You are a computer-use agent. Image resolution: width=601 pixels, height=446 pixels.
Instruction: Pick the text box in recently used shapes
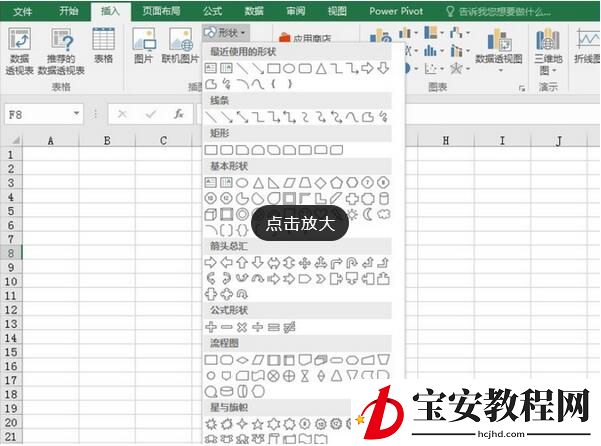[x=210, y=69]
